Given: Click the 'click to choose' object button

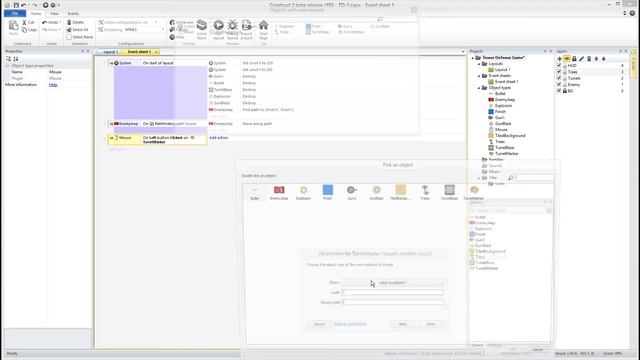Looking at the screenshot, I should tap(392, 282).
